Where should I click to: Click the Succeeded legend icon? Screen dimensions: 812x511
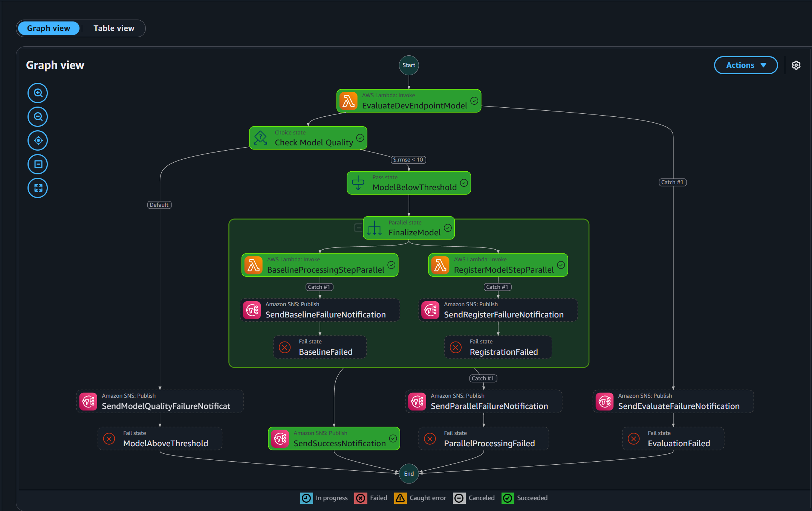[x=508, y=498]
